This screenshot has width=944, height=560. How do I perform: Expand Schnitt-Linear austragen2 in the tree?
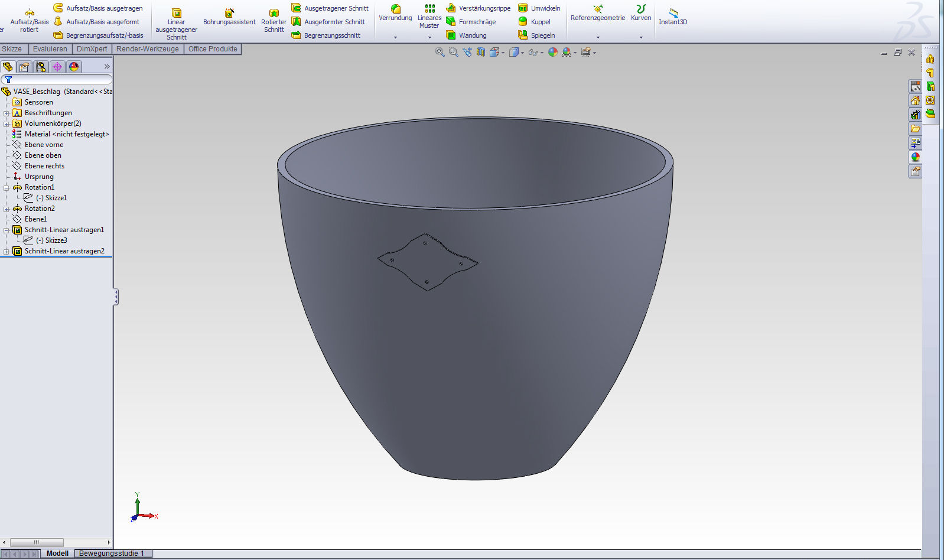pyautogui.click(x=6, y=251)
